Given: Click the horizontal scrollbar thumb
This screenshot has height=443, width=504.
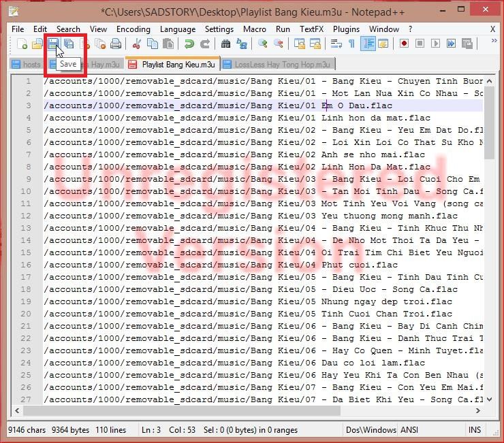Looking at the screenshot, I should pos(182,410).
